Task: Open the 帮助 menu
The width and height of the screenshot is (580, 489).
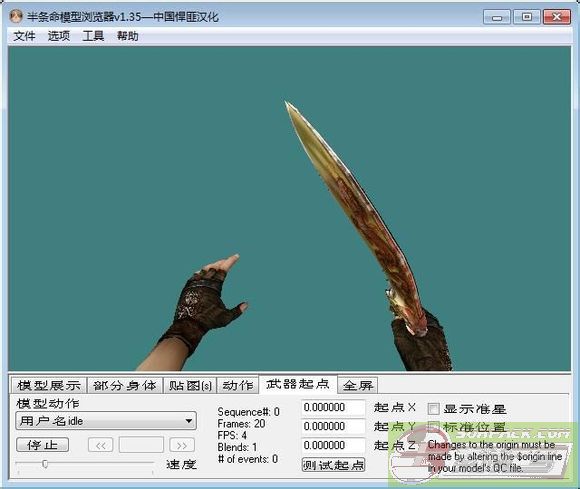Action: (128, 36)
